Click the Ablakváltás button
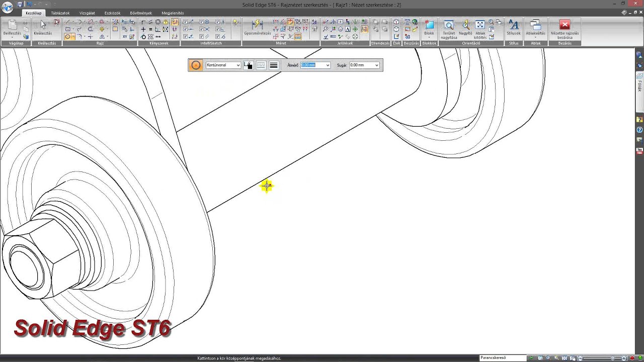 pyautogui.click(x=535, y=28)
